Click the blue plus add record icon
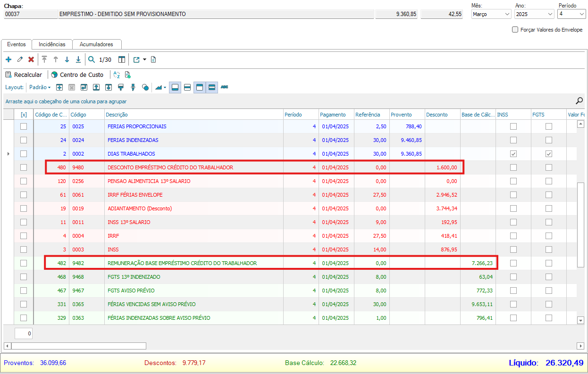This screenshot has width=588, height=374. pyautogui.click(x=8, y=59)
